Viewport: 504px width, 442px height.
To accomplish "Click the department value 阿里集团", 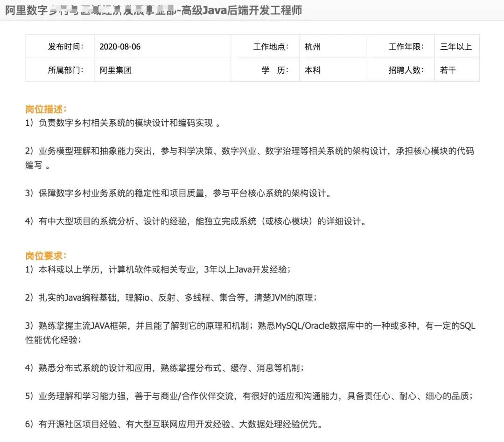I will click(115, 70).
